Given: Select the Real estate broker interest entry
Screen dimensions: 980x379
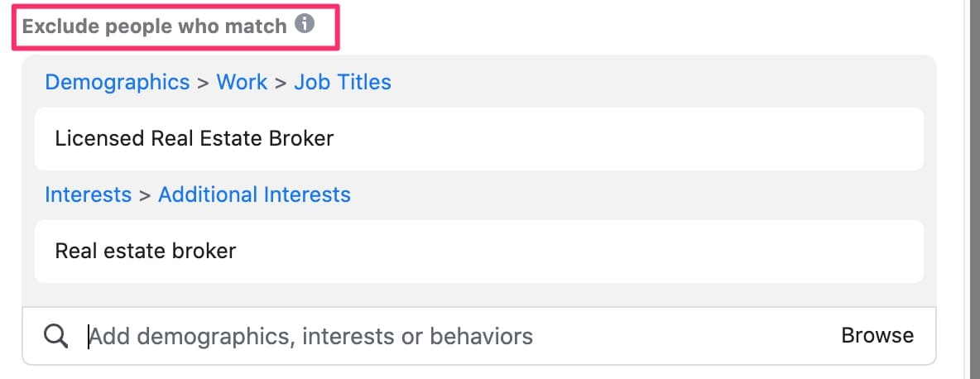Looking at the screenshot, I should tap(478, 251).
